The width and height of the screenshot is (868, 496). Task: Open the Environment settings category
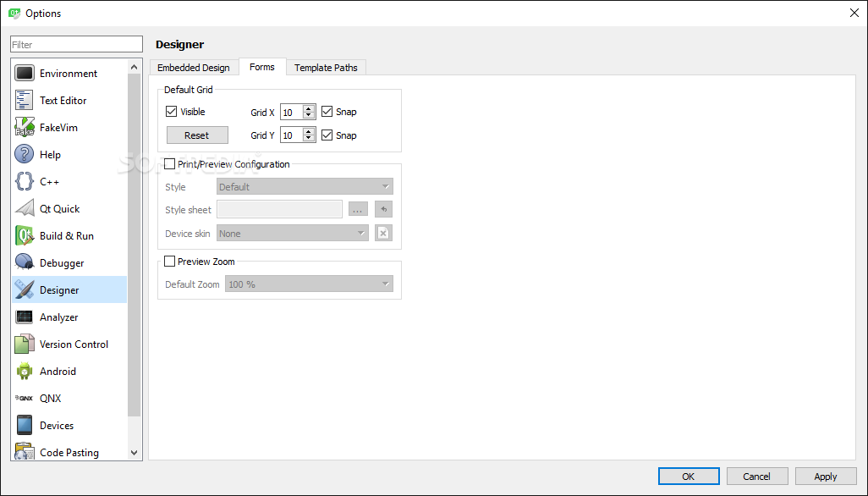69,73
